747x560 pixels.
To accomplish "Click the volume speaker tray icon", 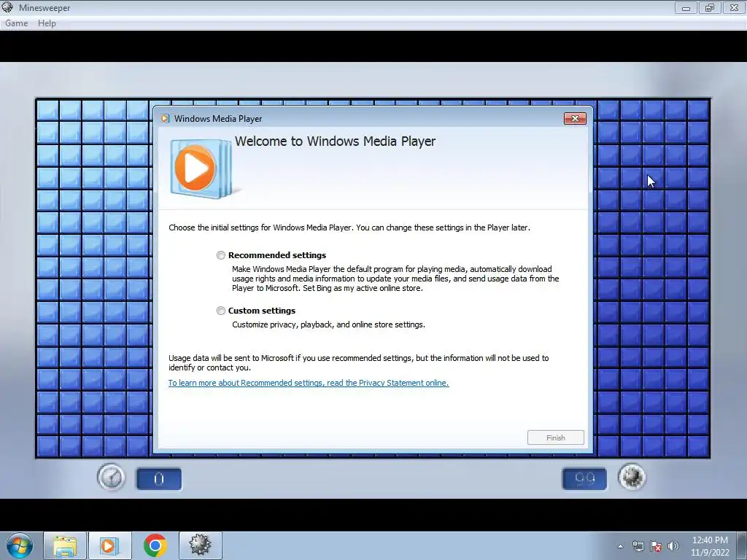I will pos(673,547).
